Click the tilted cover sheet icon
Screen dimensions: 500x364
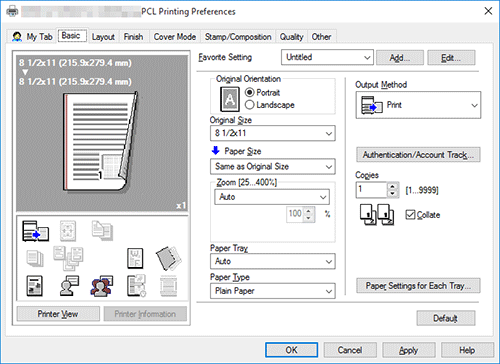tap(168, 258)
